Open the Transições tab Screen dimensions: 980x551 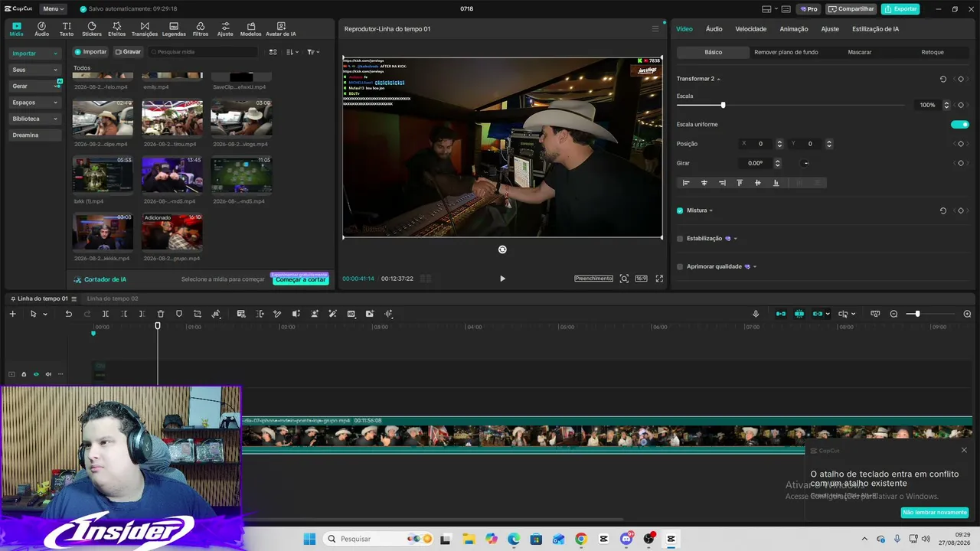tap(145, 29)
